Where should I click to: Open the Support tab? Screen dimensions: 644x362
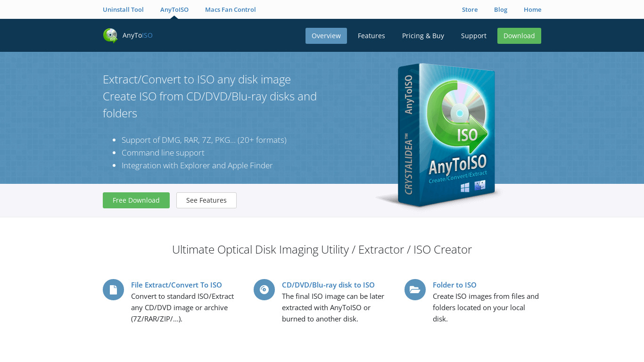click(x=474, y=36)
